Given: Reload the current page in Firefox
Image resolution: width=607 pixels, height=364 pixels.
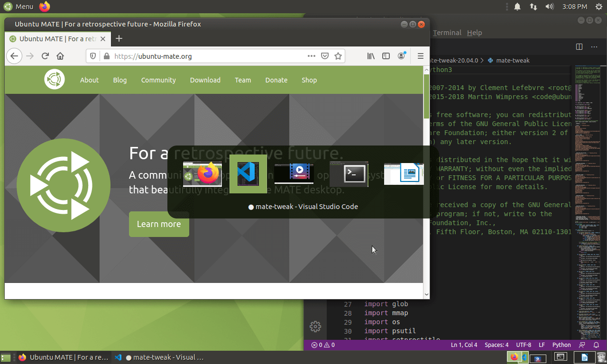Looking at the screenshot, I should click(45, 56).
